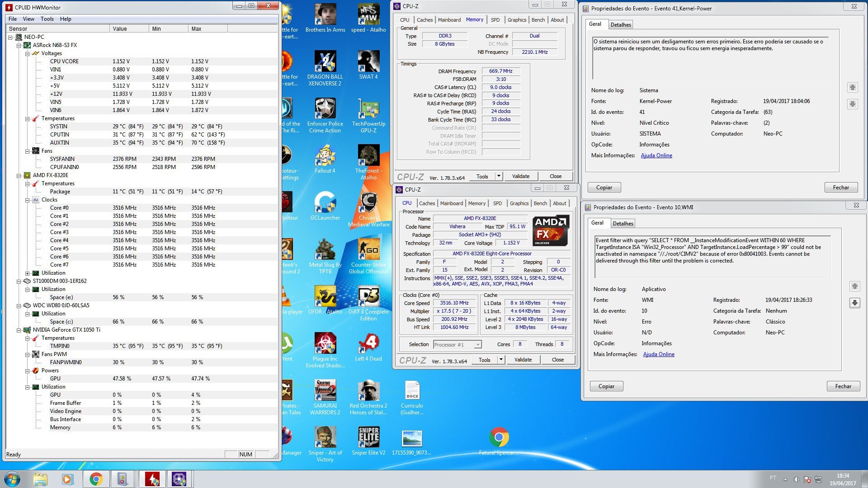Launch Red Orchestra 2 desktop icon
This screenshot has height=488, width=868.
point(368,397)
